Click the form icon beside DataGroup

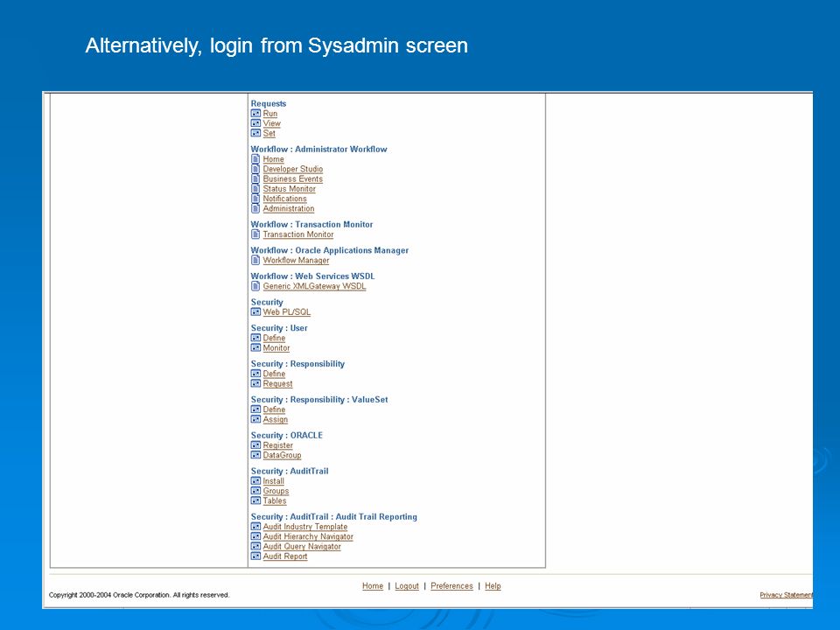click(255, 455)
